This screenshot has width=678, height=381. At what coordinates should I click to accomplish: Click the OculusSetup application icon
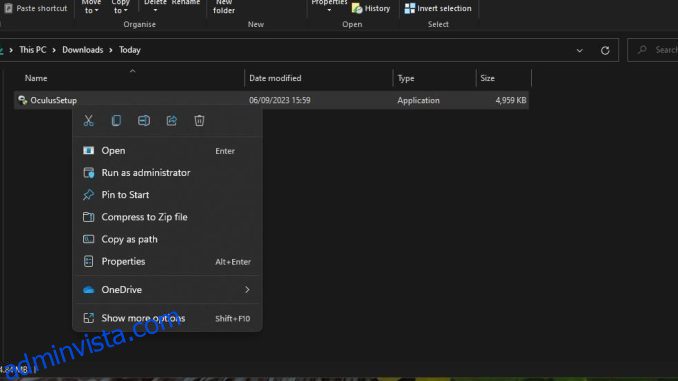[x=22, y=100]
